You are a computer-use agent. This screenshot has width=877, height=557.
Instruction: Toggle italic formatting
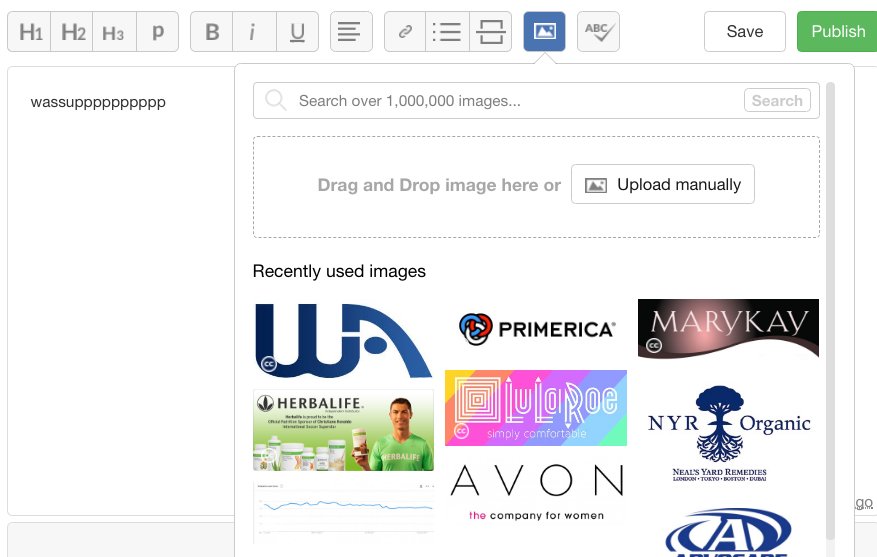point(254,32)
